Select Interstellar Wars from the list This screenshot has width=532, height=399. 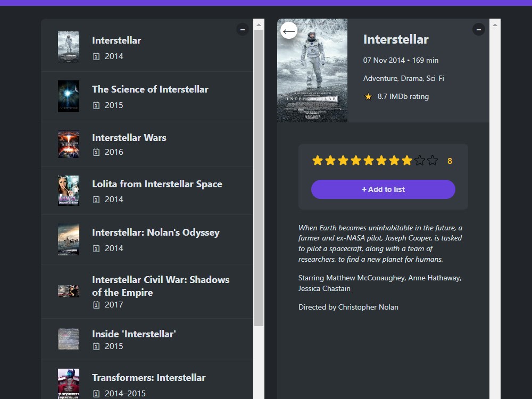coord(147,144)
